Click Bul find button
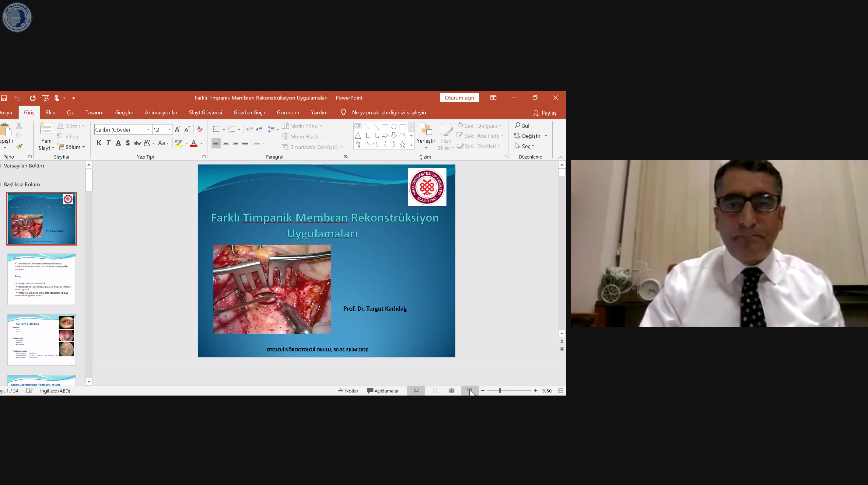This screenshot has width=868, height=485. tap(522, 126)
